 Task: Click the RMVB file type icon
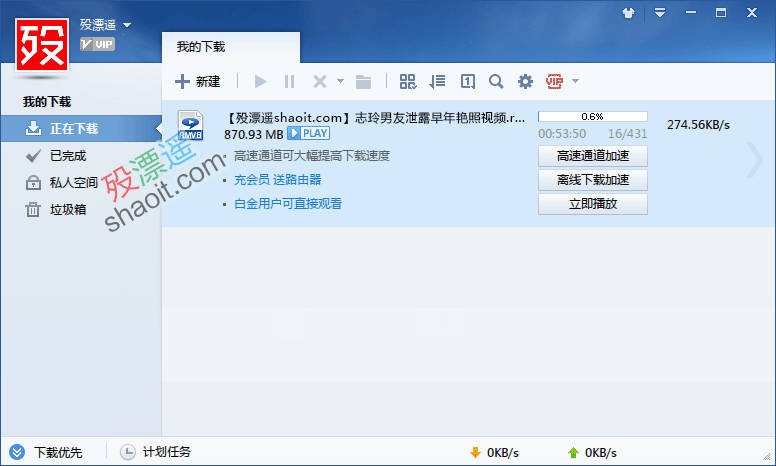(191, 125)
